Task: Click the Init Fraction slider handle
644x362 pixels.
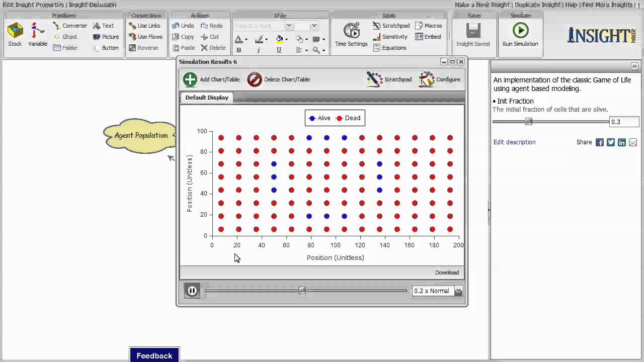Action: tap(528, 122)
